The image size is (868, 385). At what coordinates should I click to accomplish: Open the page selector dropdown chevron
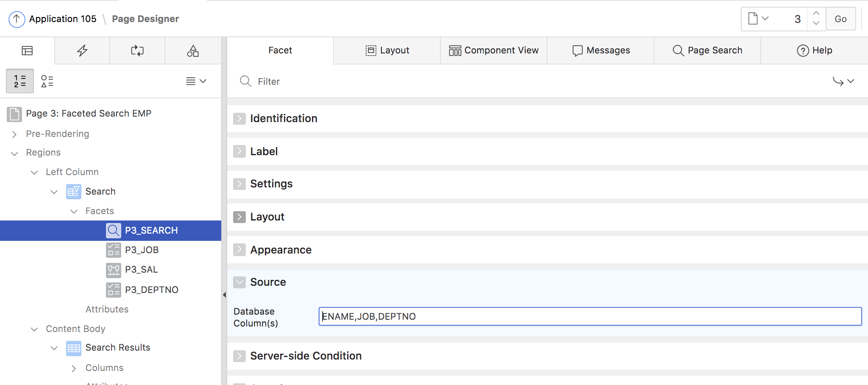coord(766,19)
